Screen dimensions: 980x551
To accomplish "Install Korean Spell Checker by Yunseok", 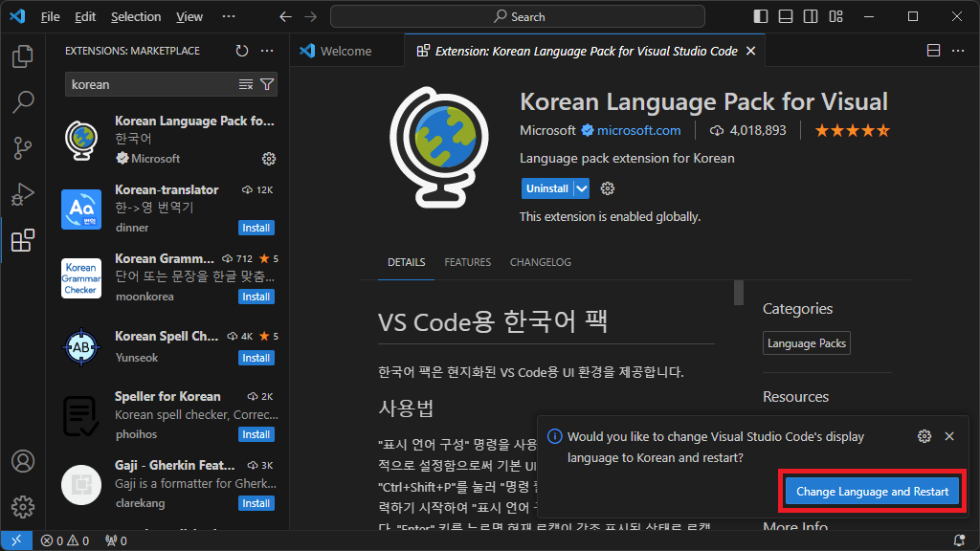I will (256, 358).
